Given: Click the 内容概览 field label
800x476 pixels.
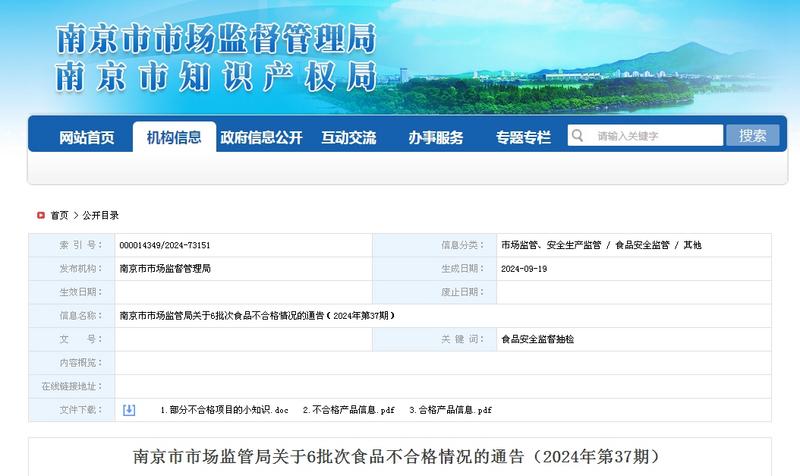Looking at the screenshot, I should pyautogui.click(x=81, y=362).
